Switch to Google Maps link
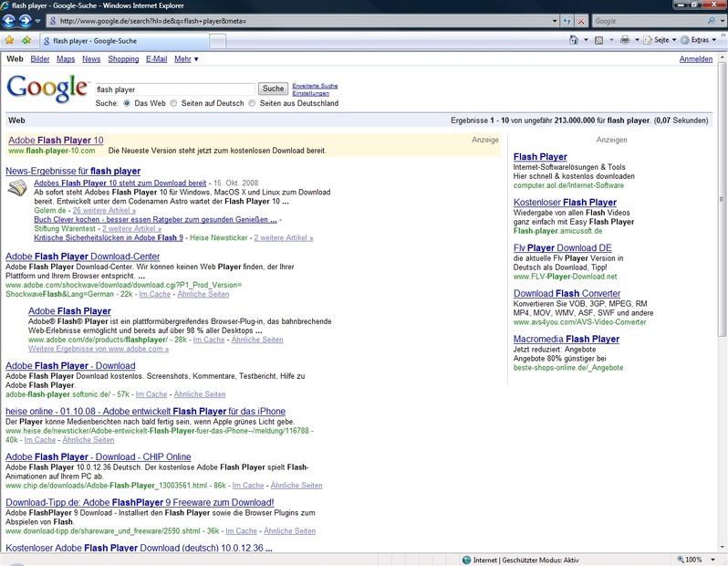Viewport: 728px width, 566px height. tap(66, 59)
